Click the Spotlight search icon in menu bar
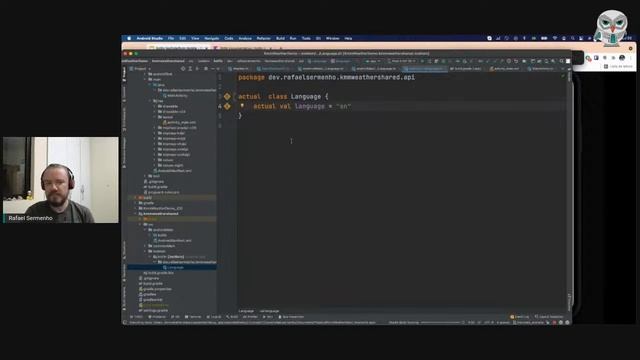640x360 pixels. click(x=573, y=38)
